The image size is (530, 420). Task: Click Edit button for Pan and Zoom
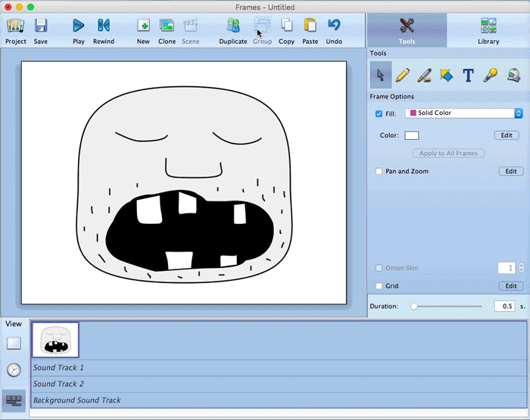pos(511,171)
